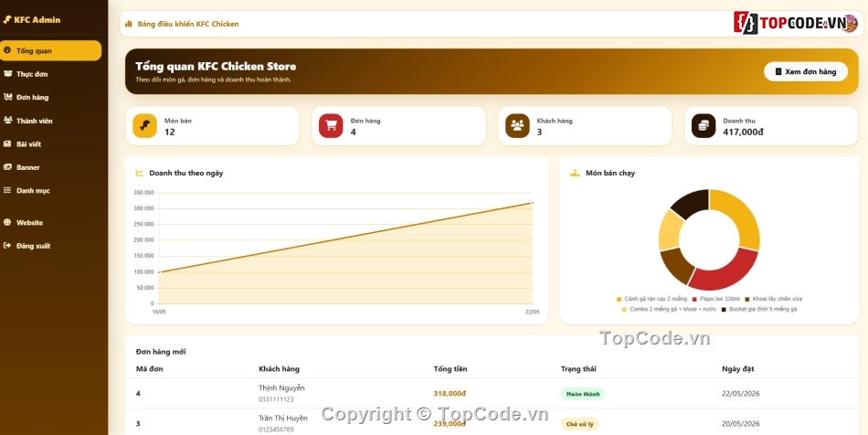Image resolution: width=868 pixels, height=435 pixels.
Task: Click the Doanh thu value 417,000đ
Action: pos(743,132)
